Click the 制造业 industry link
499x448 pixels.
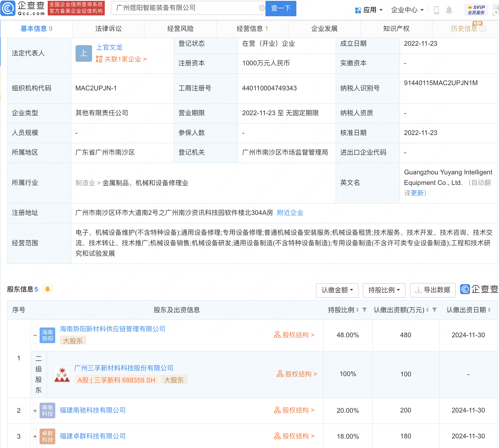85,183
